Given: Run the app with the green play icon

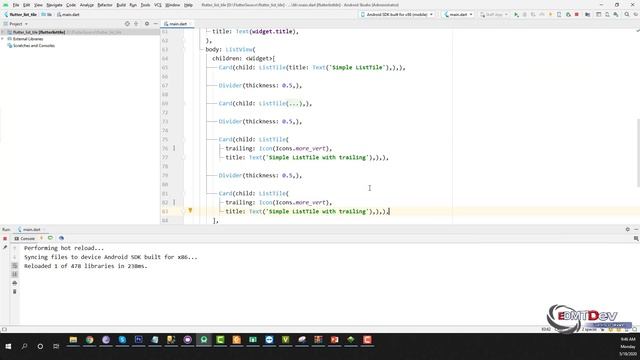Looking at the screenshot, I should coord(516,14).
